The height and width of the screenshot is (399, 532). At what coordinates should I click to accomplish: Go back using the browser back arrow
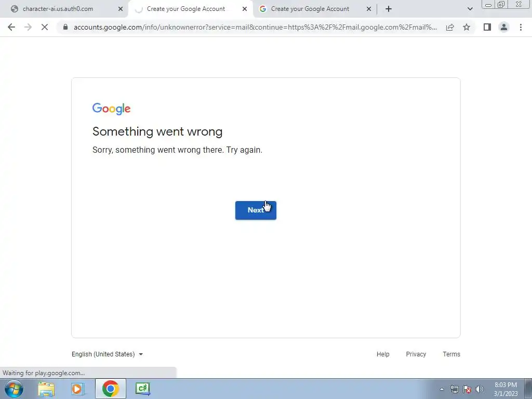pos(11,27)
